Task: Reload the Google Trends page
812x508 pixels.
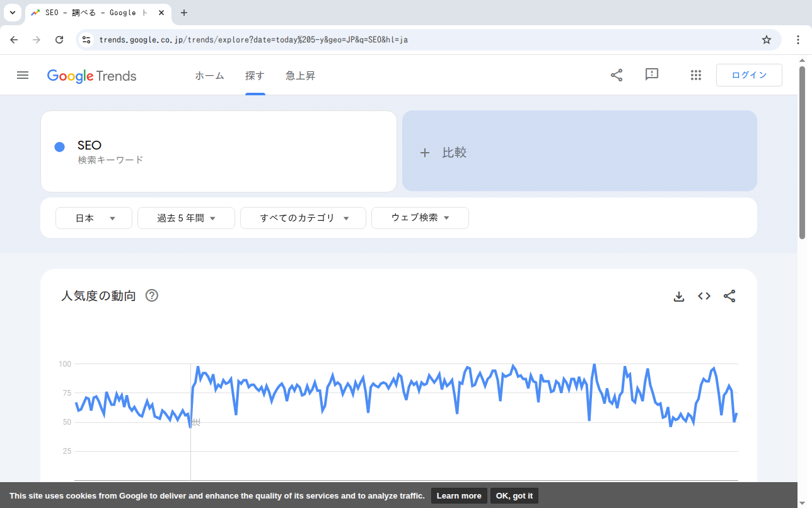Action: pos(59,39)
